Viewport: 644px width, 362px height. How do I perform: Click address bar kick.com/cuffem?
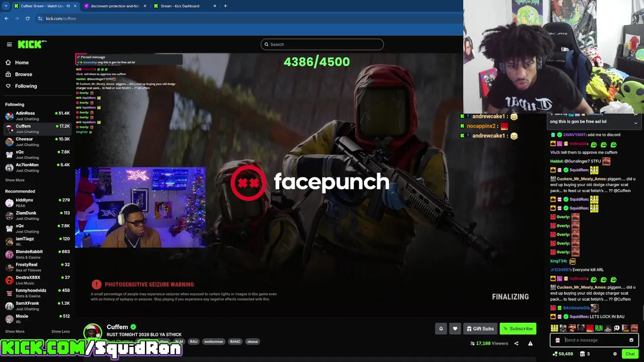(x=61, y=19)
